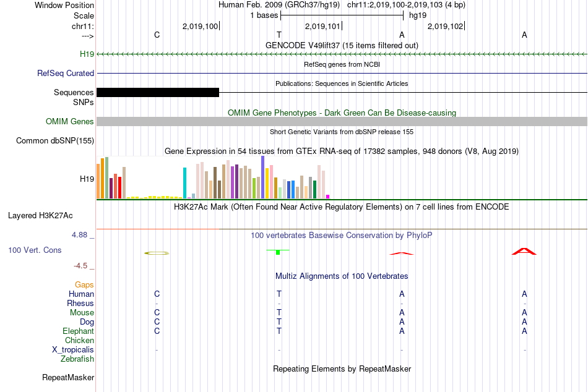
Task: Click the chr11: ruler label
Action: coord(83,26)
